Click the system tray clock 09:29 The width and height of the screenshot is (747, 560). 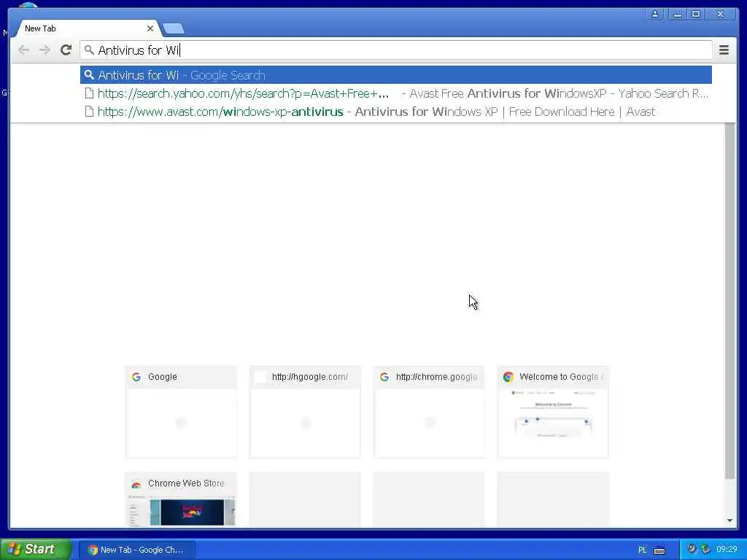point(727,550)
